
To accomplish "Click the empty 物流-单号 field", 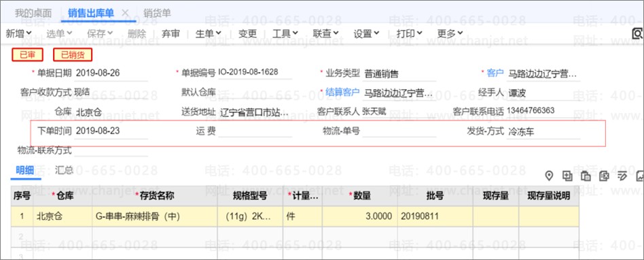I will [399, 131].
